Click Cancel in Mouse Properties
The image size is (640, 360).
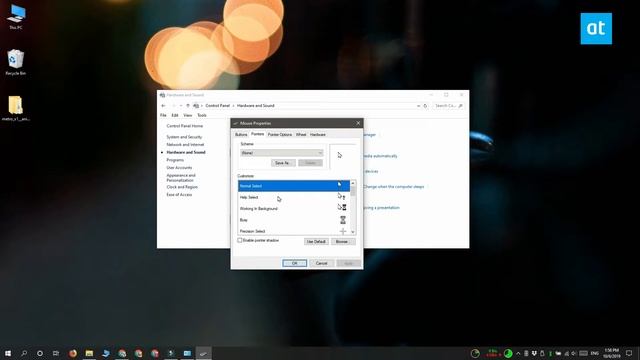321,263
